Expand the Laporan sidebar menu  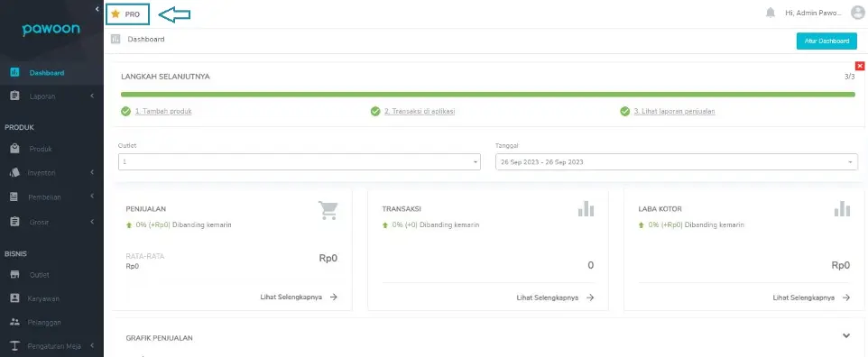tap(51, 96)
